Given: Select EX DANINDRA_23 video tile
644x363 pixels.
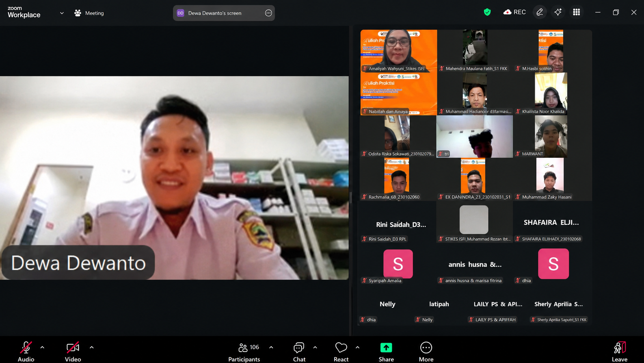Looking at the screenshot, I should 475,179.
